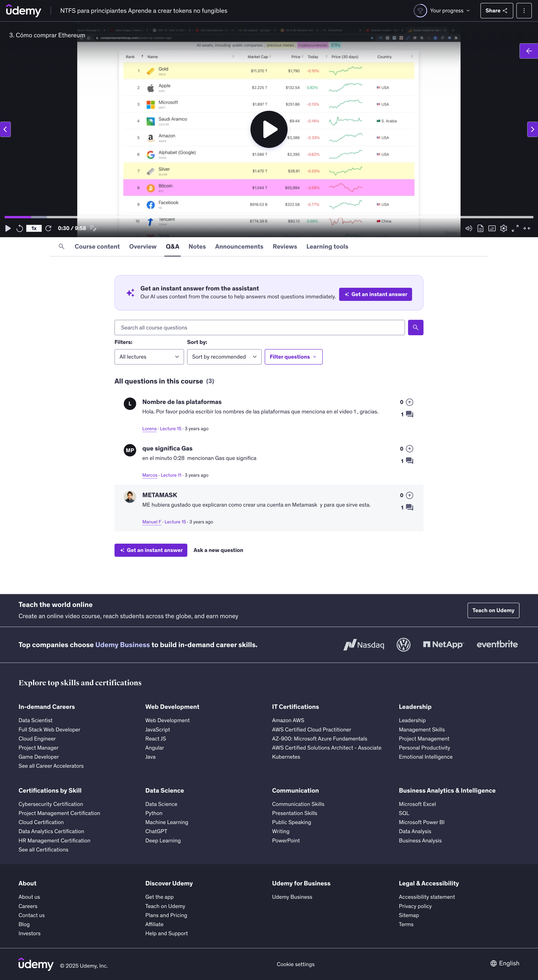Click Ask a new question
The width and height of the screenshot is (538, 980).
(218, 550)
